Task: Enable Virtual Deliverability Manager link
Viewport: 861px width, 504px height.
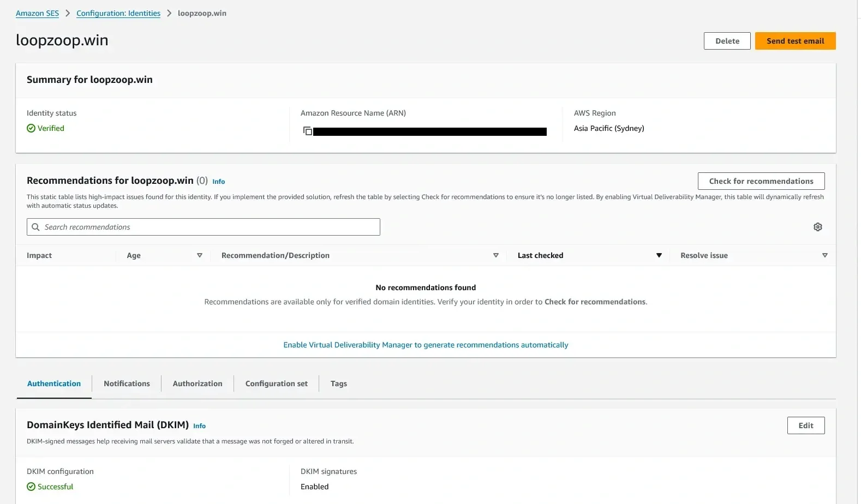Action: (x=426, y=345)
